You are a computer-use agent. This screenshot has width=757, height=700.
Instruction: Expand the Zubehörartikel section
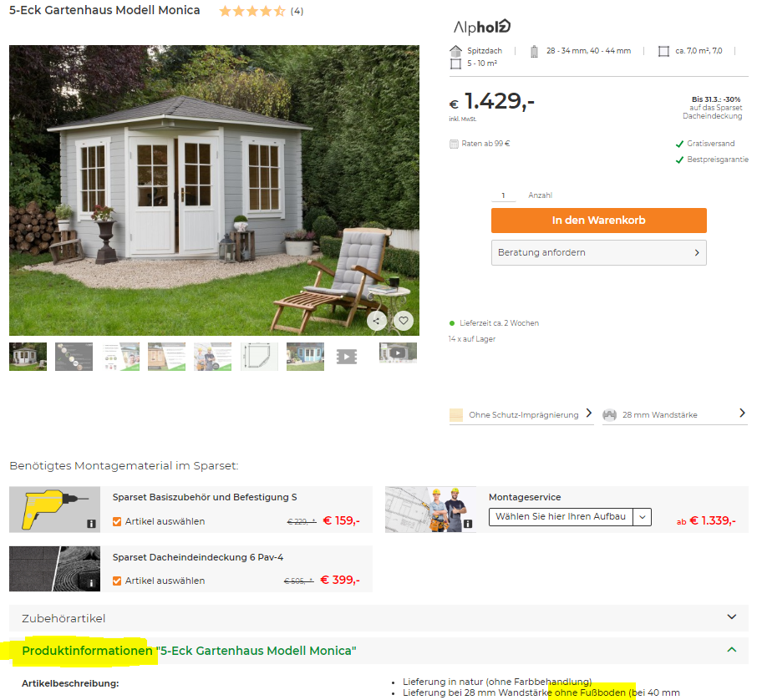(x=378, y=618)
